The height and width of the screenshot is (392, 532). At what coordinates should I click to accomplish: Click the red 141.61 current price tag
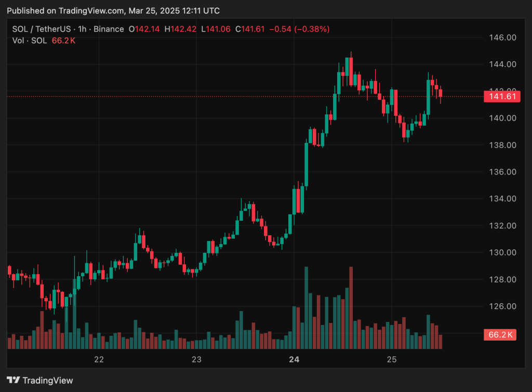point(501,97)
